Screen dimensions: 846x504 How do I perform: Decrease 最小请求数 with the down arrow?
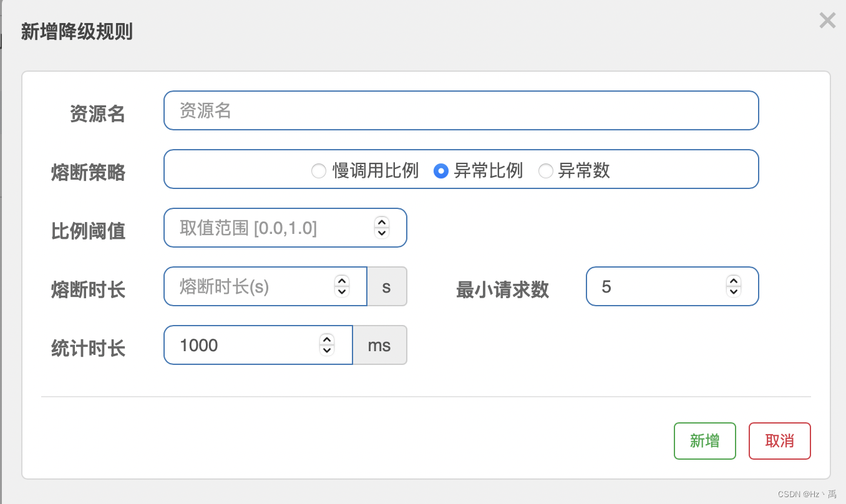tap(734, 291)
